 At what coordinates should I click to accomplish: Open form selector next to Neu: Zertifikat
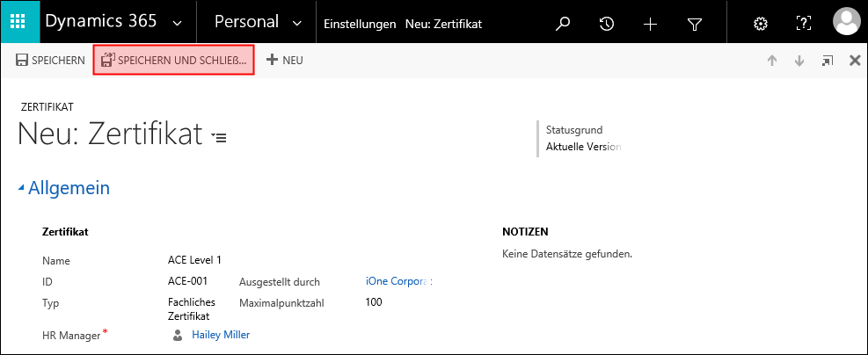(219, 137)
